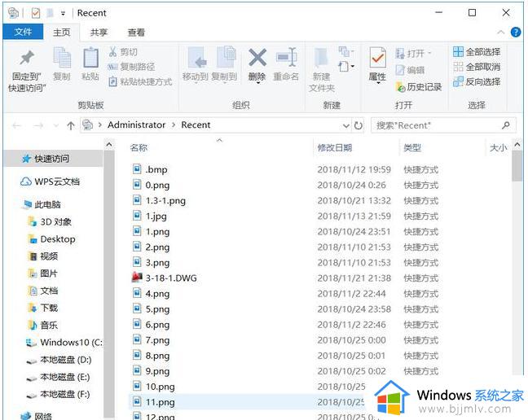Image resolution: width=528 pixels, height=420 pixels.
Task: Click the file list vertical scrollbar thumb
Action: [517, 166]
